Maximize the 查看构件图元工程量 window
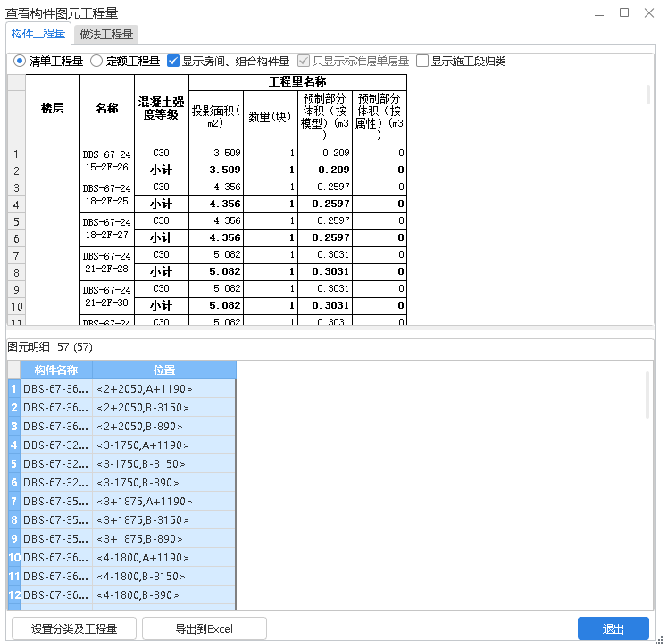 (x=624, y=13)
